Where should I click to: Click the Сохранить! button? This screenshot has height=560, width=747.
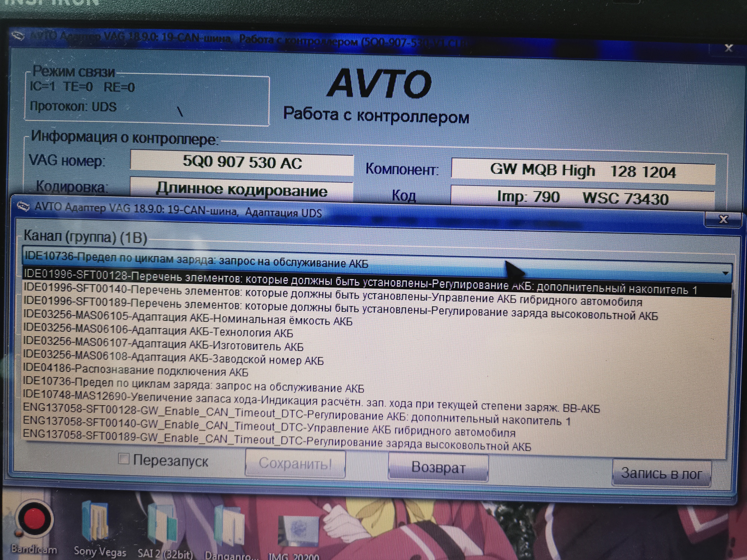[x=295, y=464]
